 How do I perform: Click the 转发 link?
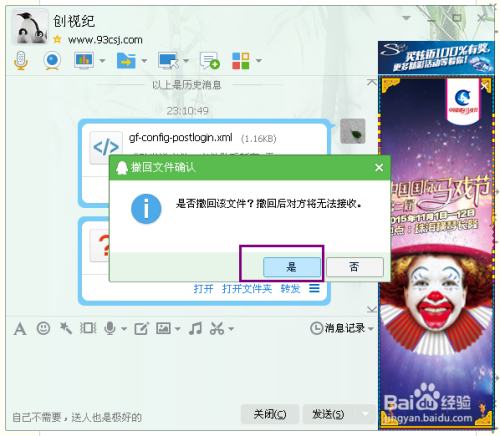point(290,289)
